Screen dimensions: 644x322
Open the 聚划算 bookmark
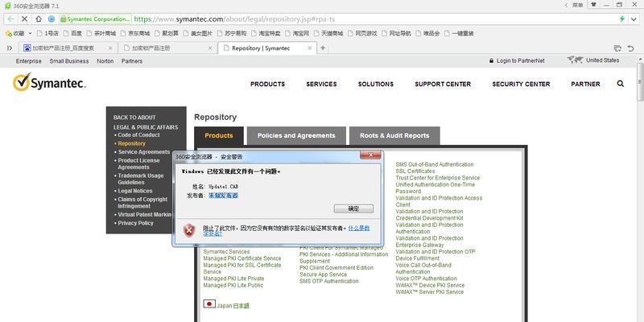[x=167, y=33]
